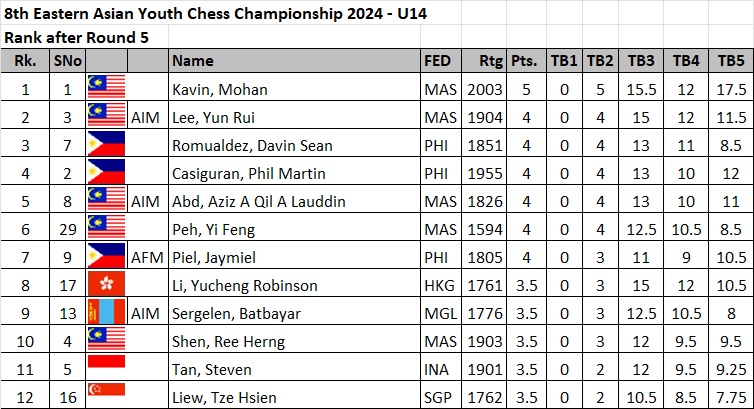Viewport: 754px width, 409px height.
Task: Click the Name column header
Action: coord(193,61)
